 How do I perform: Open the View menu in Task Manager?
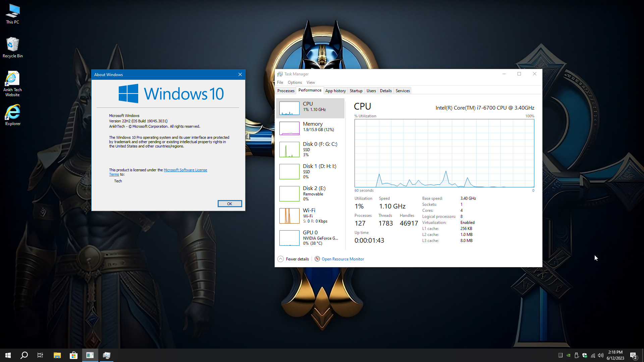311,82
